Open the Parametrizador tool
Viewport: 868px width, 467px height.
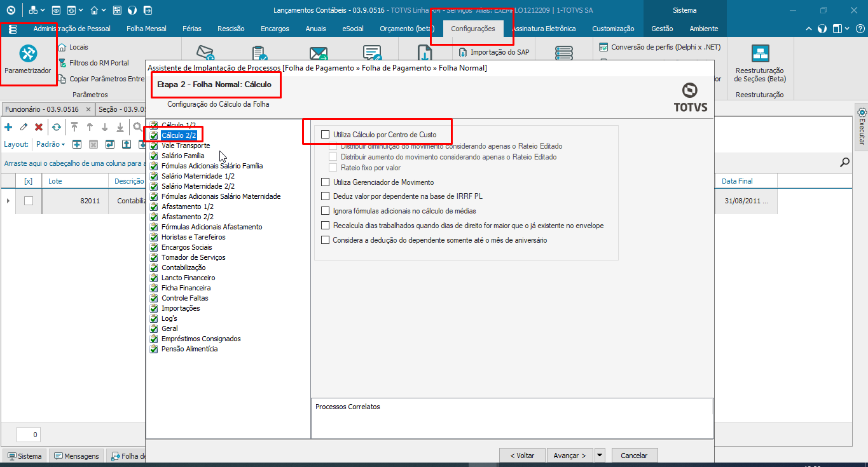pyautogui.click(x=27, y=60)
